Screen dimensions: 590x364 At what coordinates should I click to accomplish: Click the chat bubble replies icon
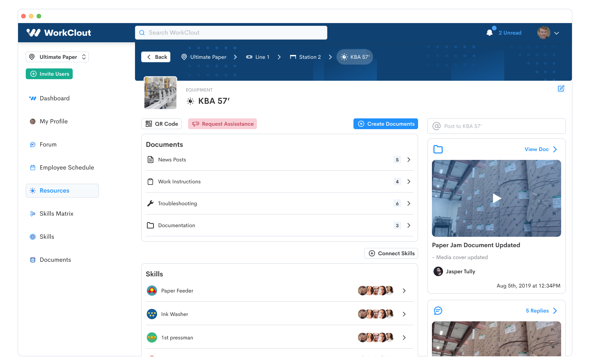[438, 311]
